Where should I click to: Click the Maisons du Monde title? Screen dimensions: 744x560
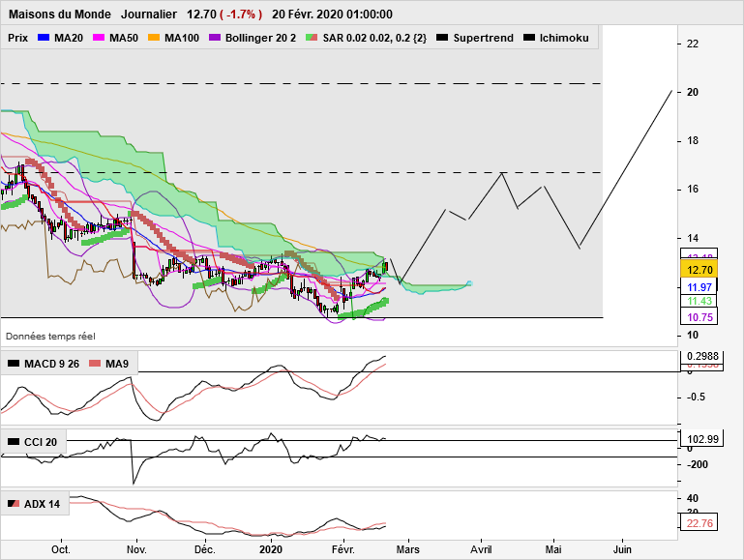point(60,15)
